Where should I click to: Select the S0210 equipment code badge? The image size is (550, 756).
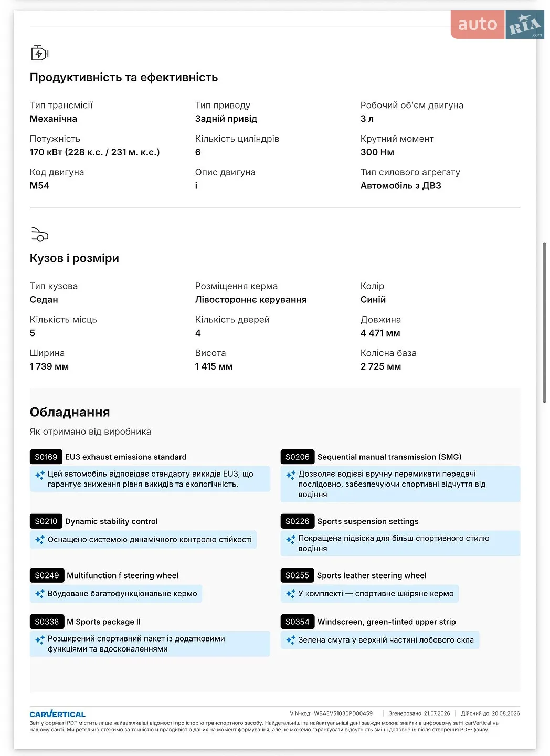(46, 521)
